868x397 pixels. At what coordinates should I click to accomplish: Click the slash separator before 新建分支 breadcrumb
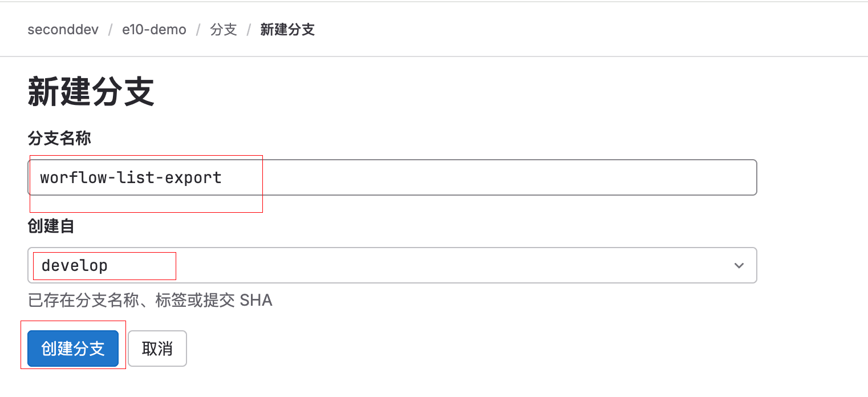249,30
